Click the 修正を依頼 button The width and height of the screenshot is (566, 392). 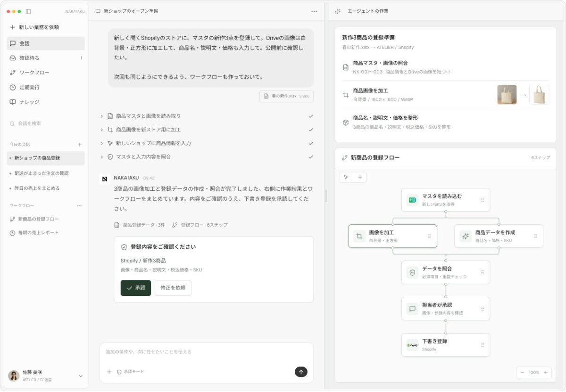pos(173,288)
